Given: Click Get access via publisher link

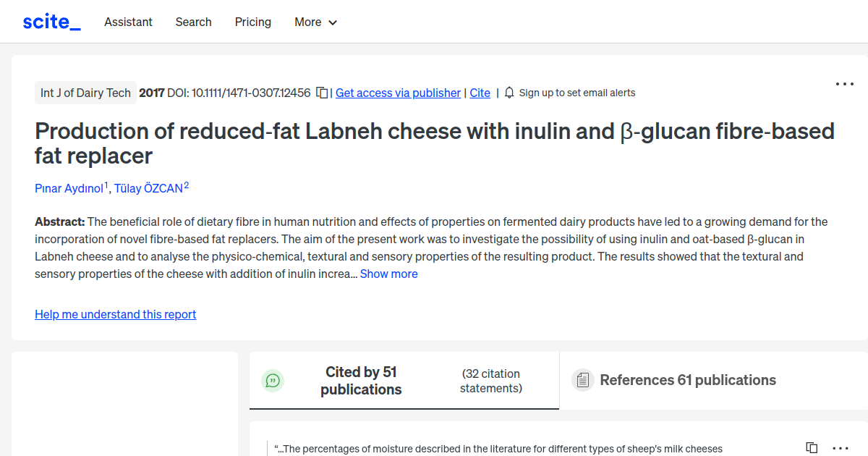Looking at the screenshot, I should 398,93.
